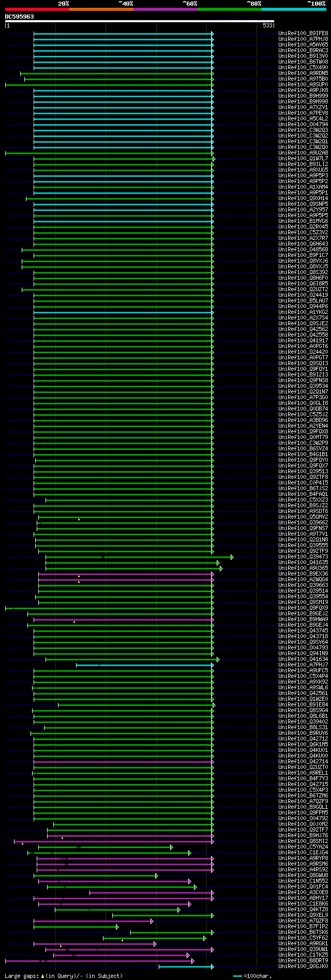The height and width of the screenshot is (980, 331).
Task: Select the UniRef100_A8HY17 label
Action: [303, 898]
